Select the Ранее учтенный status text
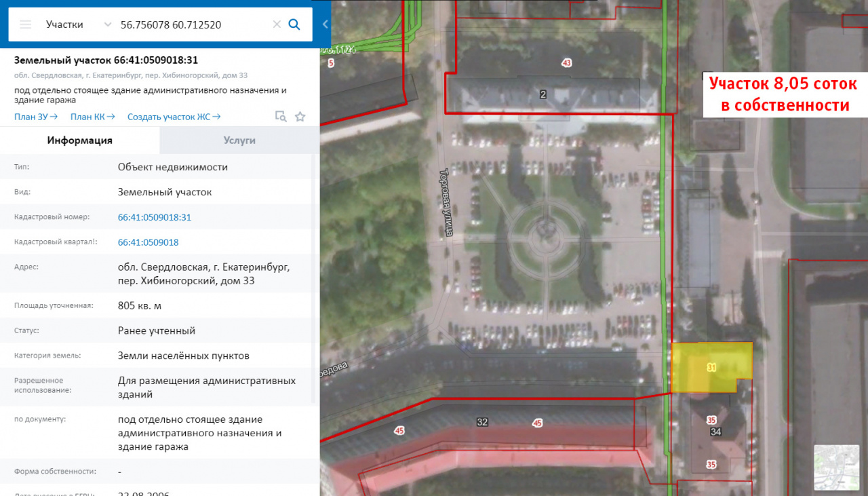 pyautogui.click(x=157, y=330)
